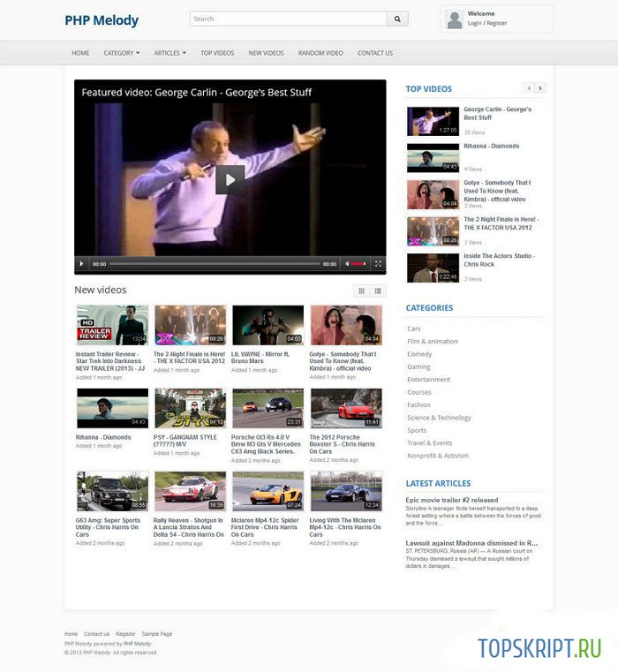Select the Comedy category

(419, 354)
